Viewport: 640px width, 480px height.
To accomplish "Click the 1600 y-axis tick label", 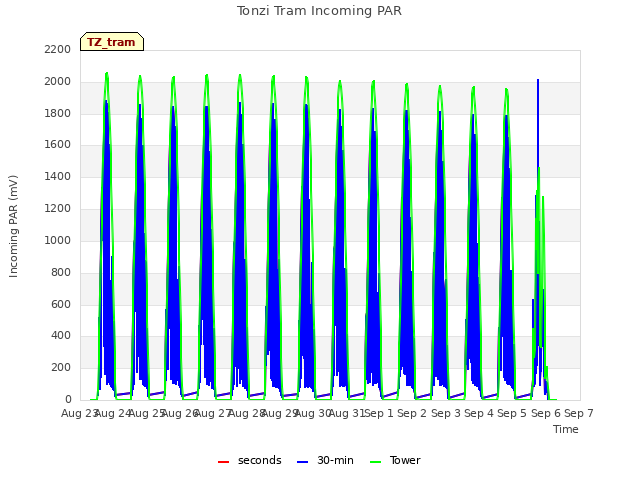I will pyautogui.click(x=58, y=145).
